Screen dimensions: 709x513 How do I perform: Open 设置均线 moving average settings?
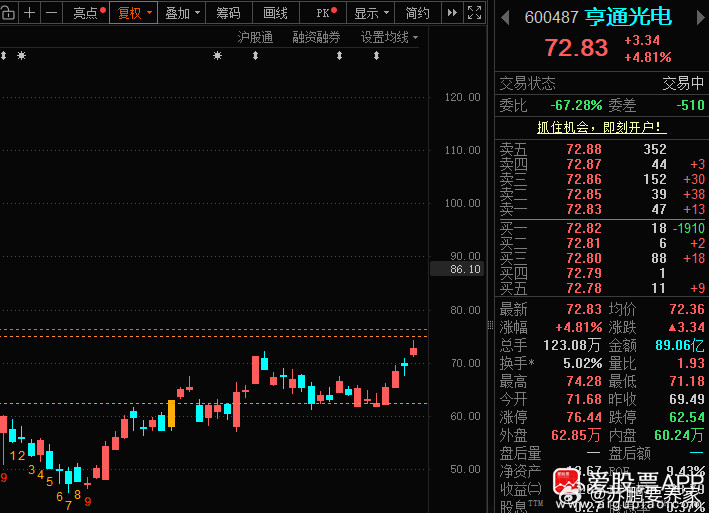point(389,38)
